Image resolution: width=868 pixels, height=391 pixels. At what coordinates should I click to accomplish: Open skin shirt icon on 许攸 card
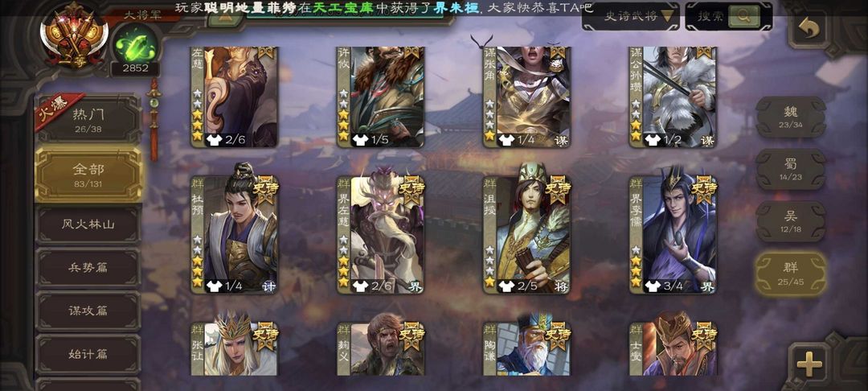point(360,140)
